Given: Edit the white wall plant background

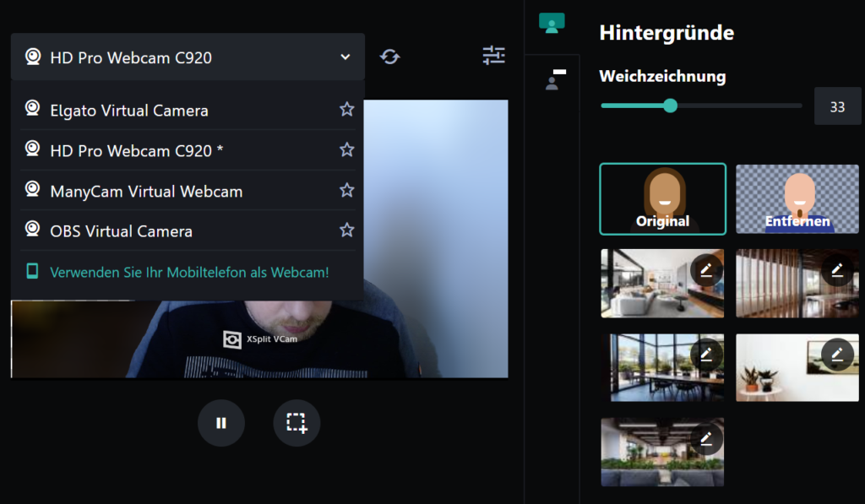Looking at the screenshot, I should pyautogui.click(x=837, y=354).
